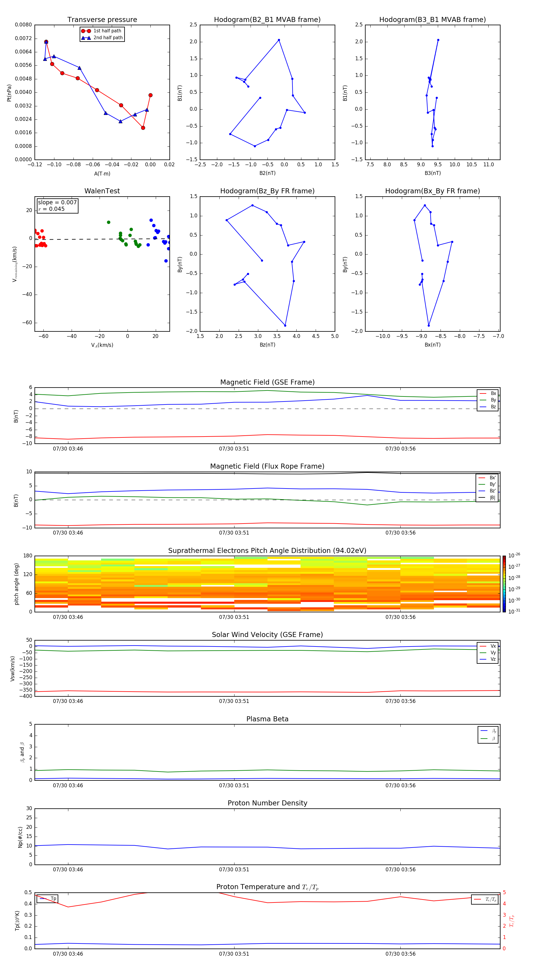The width and height of the screenshot is (535, 980).
Task: Click the 'B3(nT)' x-axis label
Action: click(x=432, y=173)
